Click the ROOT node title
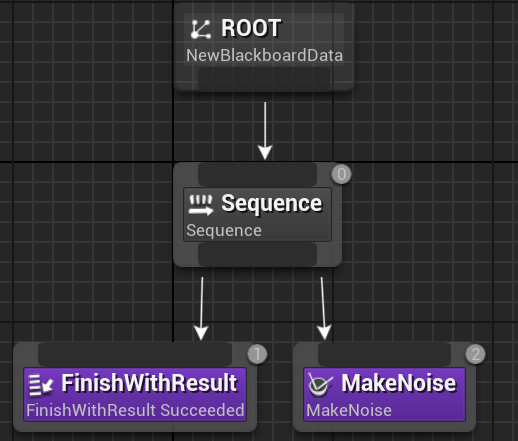 (251, 28)
